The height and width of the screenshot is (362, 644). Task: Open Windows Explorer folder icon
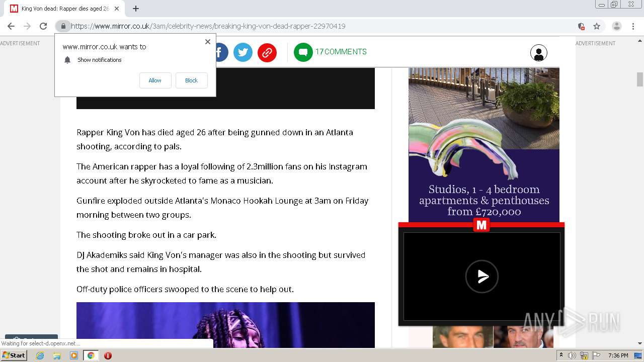(57, 355)
